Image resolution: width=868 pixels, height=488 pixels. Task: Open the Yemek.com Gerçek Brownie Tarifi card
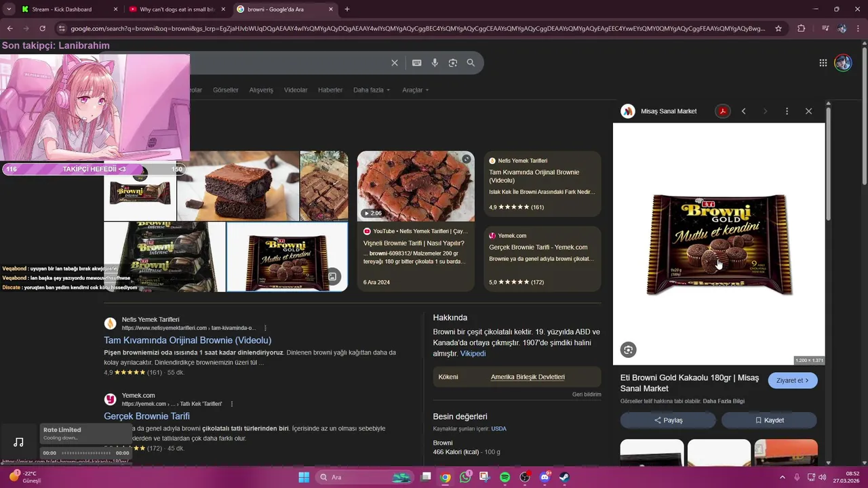542,259
